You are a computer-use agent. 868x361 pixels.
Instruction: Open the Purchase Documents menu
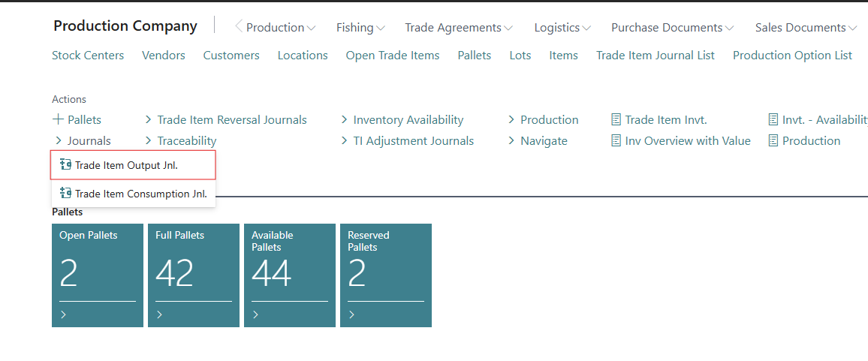pyautogui.click(x=672, y=28)
